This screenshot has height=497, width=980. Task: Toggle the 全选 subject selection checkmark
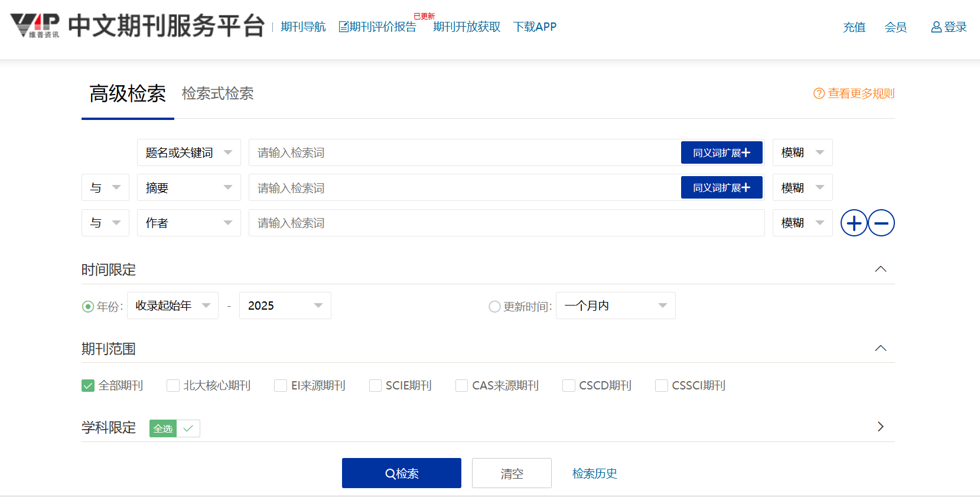point(188,428)
